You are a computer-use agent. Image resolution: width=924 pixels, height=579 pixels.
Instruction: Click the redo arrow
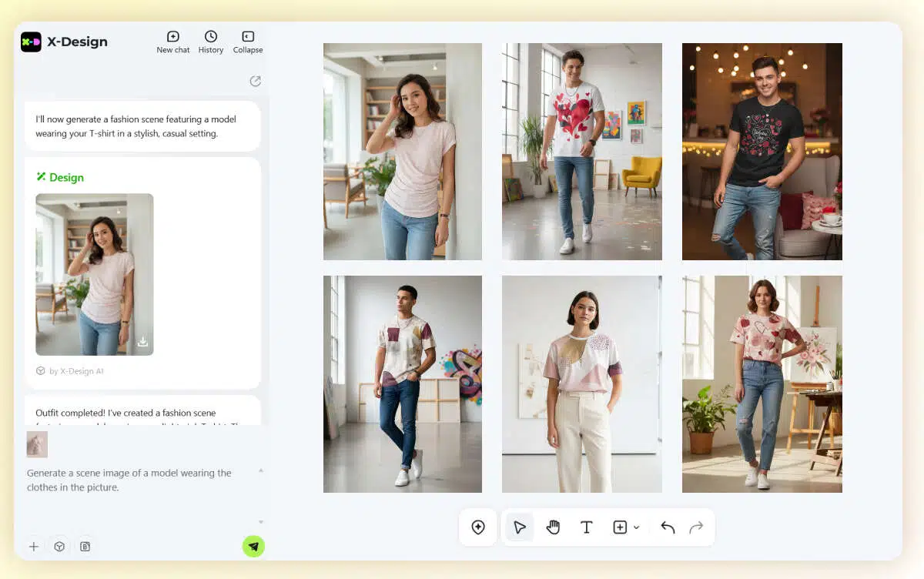(696, 527)
